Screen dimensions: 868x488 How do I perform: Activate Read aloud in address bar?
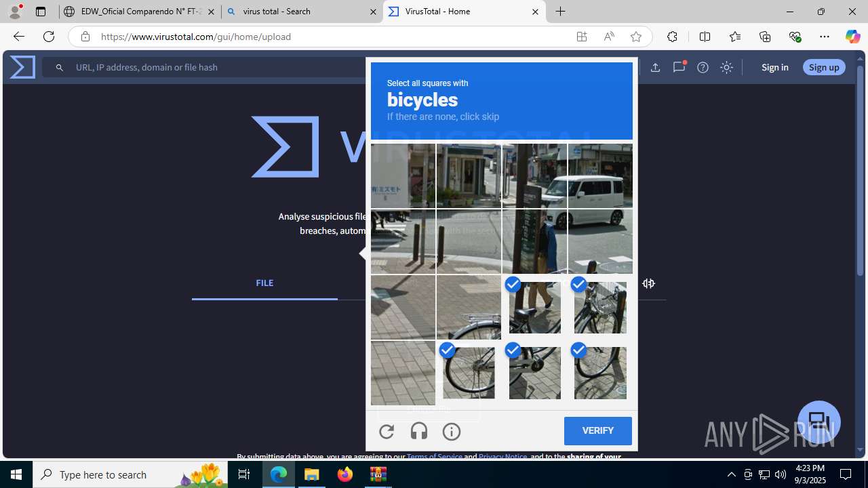609,37
